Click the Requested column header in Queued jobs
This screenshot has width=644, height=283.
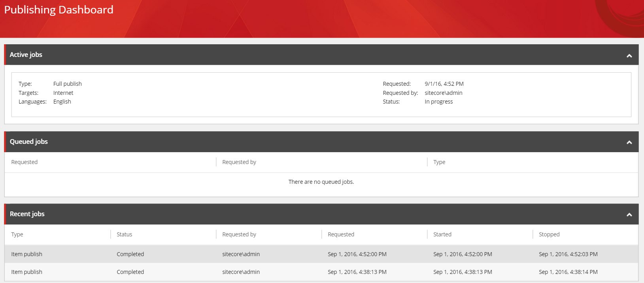25,162
